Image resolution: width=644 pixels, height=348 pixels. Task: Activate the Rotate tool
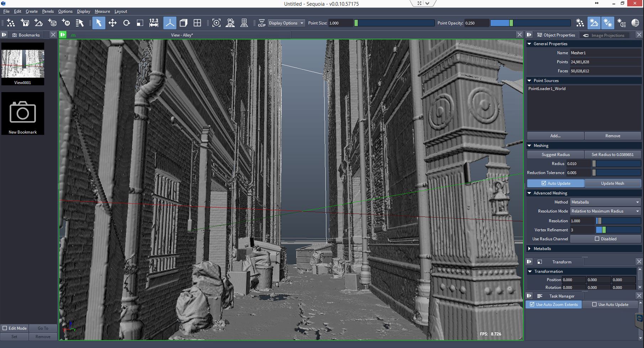[x=126, y=23]
